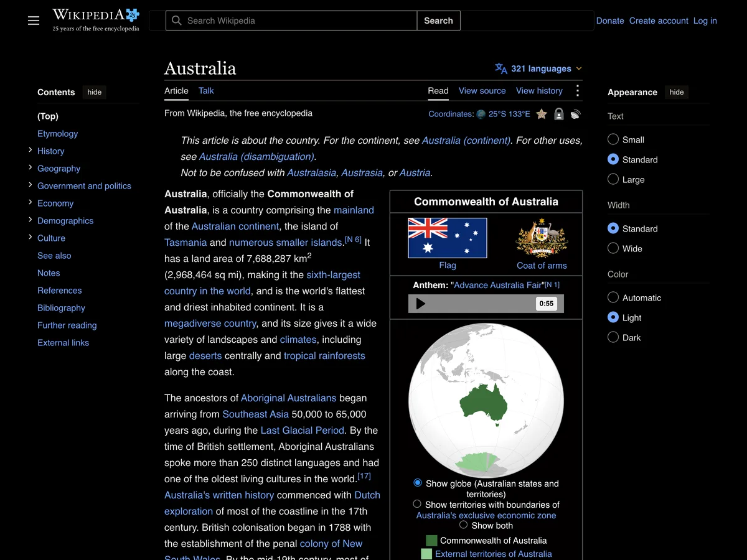Go to Bibliography in contents
This screenshot has width=747, height=560.
[x=61, y=308]
